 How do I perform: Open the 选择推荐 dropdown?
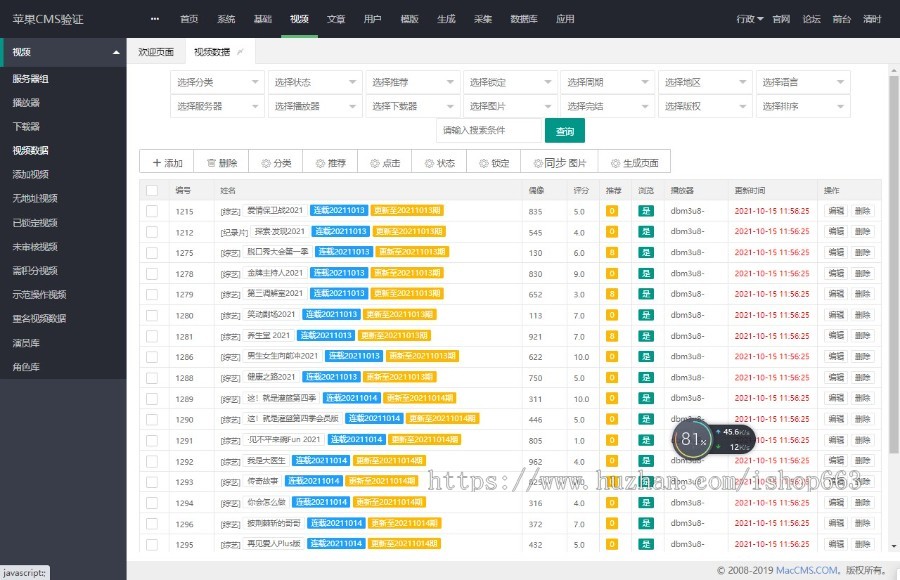[x=413, y=82]
